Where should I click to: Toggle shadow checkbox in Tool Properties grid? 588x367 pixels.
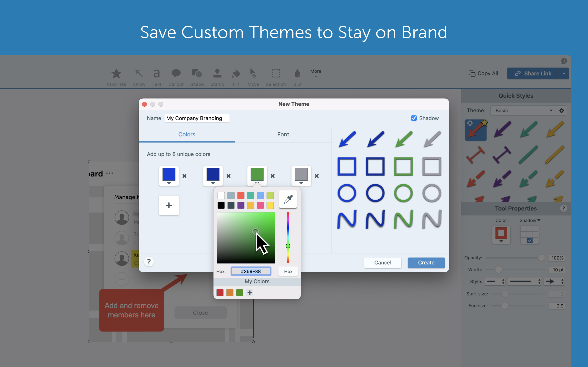click(530, 241)
